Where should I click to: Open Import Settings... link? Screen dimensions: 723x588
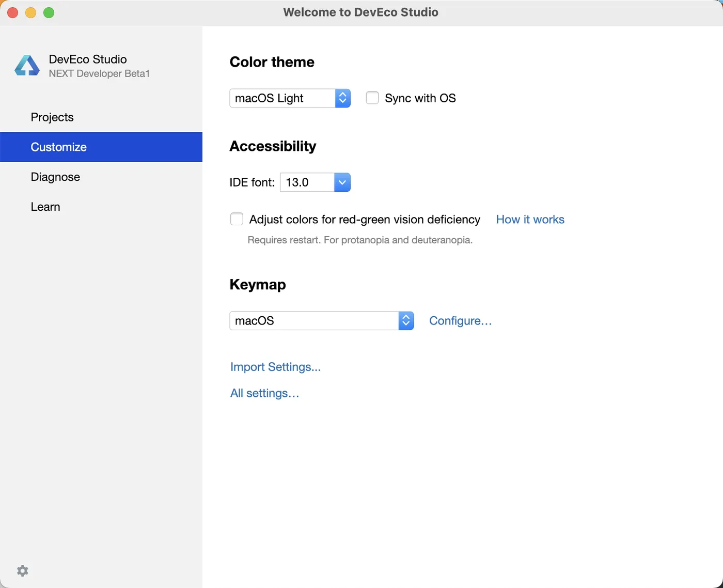276,367
